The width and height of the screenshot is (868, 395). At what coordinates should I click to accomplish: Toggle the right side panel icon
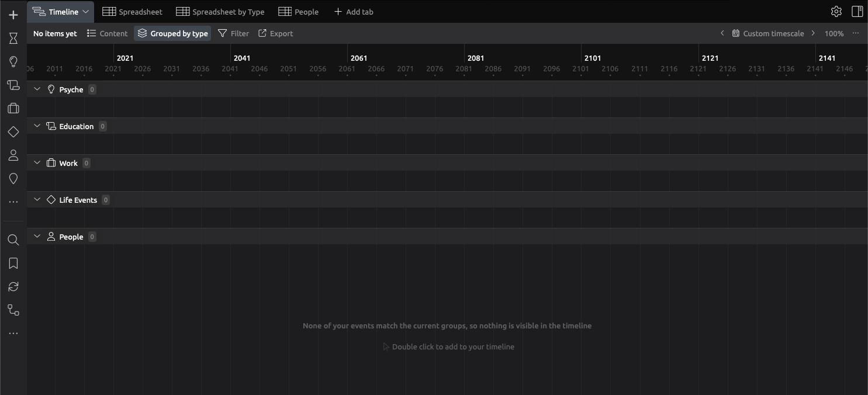pos(857,12)
